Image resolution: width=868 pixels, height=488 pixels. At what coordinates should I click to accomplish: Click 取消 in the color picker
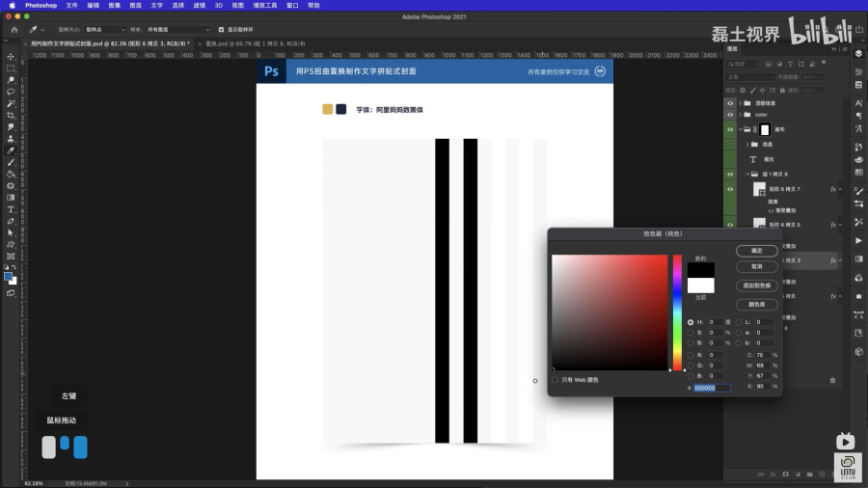(757, 267)
